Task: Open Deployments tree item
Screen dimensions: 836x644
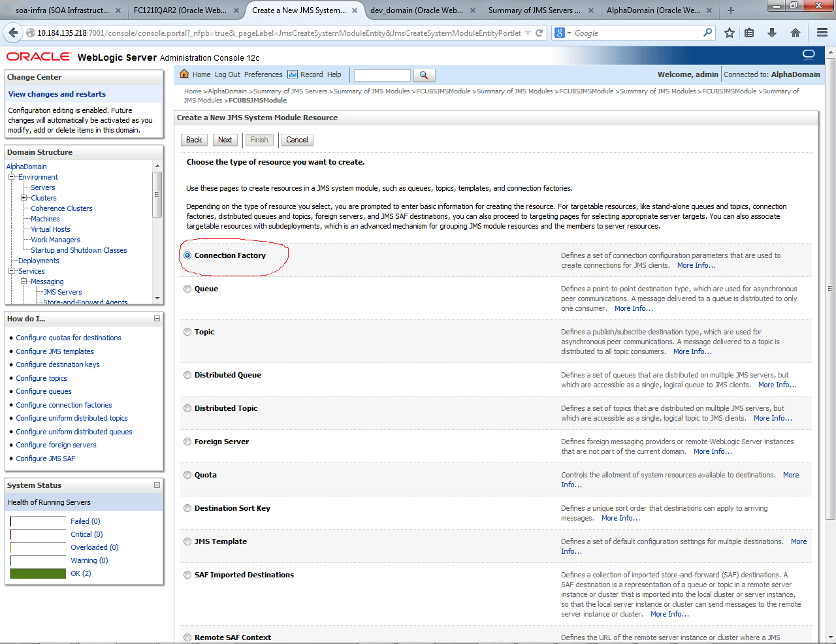Action: coord(39,261)
